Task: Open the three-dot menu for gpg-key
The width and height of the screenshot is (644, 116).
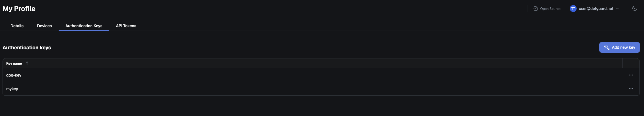Action: coord(631,75)
